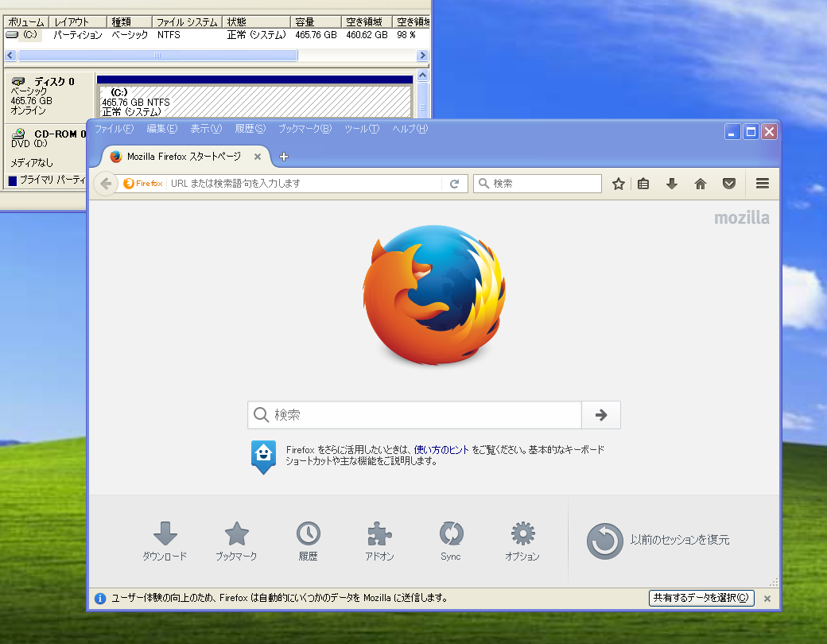The image size is (827, 644).
Task: Open 履歴 clock icon on start page
Action: [308, 541]
